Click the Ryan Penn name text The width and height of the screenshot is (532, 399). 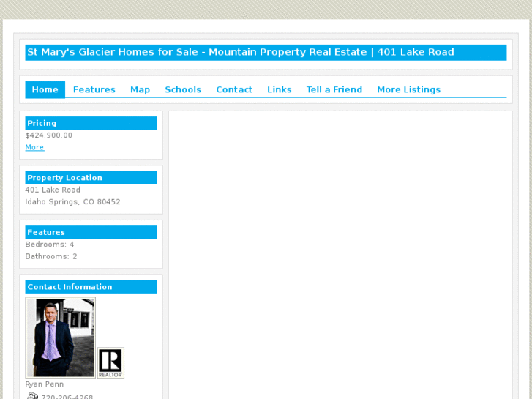[45, 384]
